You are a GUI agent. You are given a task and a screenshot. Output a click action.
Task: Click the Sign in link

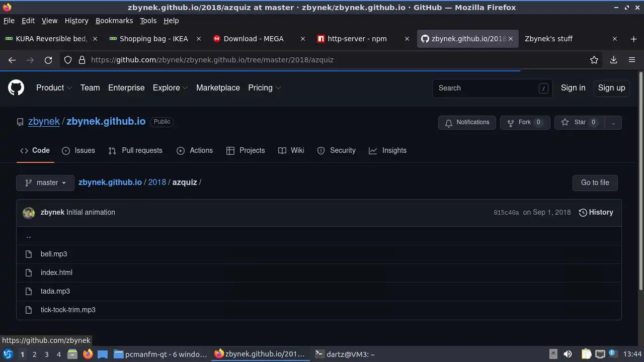tap(573, 88)
